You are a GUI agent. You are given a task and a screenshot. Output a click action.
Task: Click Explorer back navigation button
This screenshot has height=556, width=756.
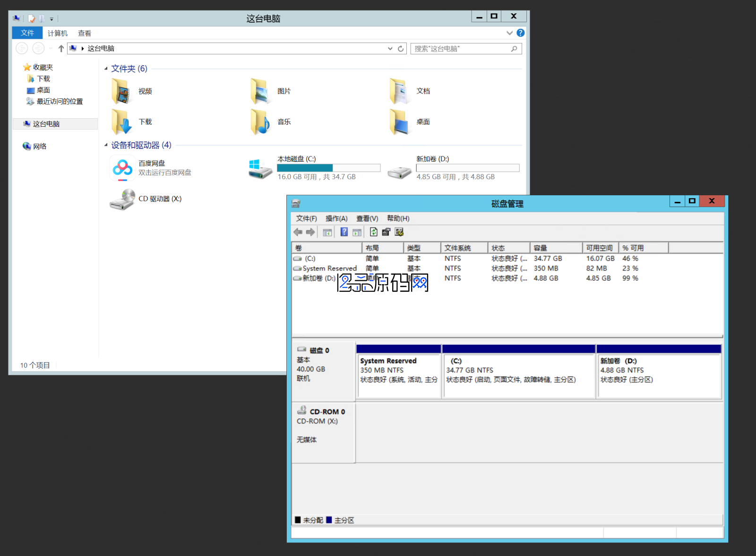(22, 48)
